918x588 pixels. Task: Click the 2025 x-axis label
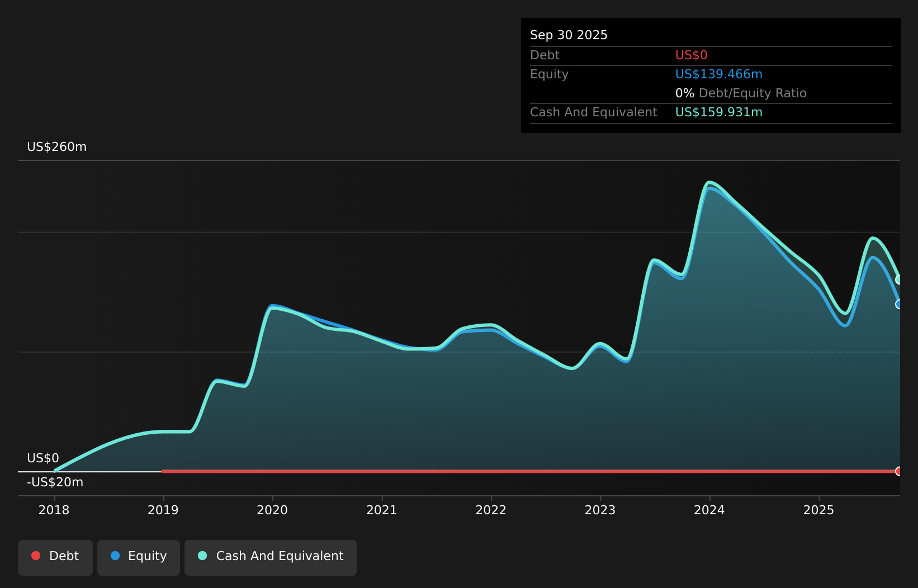pos(819,510)
